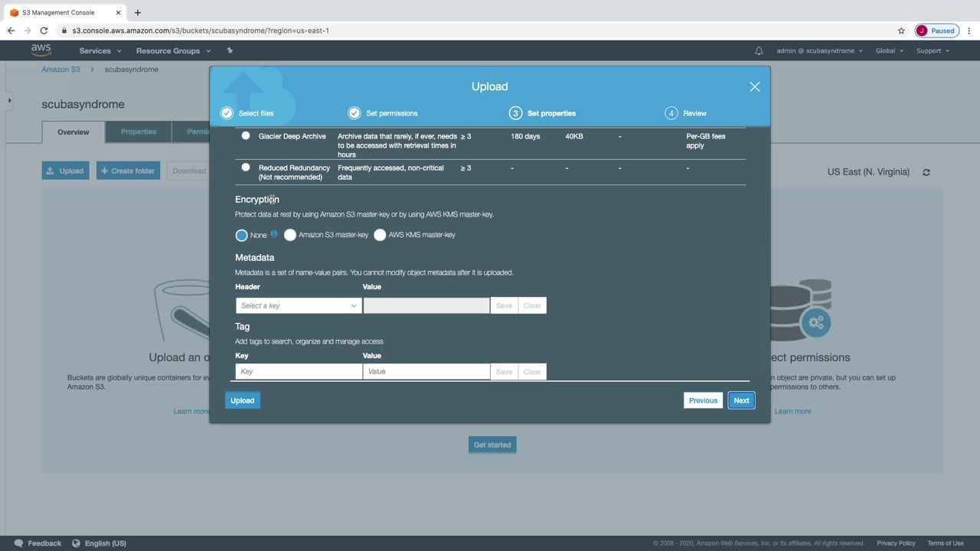Image resolution: width=980 pixels, height=551 pixels.
Task: Click the None encryption info icon
Action: [274, 234]
